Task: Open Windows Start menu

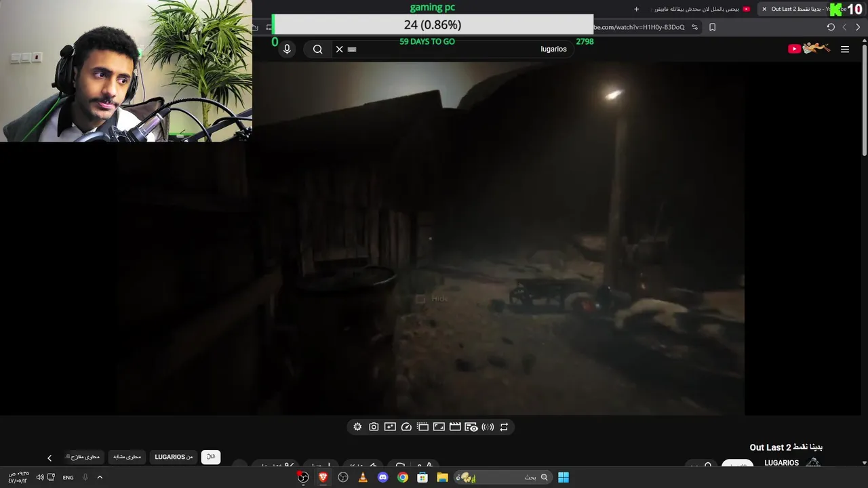Action: (564, 477)
